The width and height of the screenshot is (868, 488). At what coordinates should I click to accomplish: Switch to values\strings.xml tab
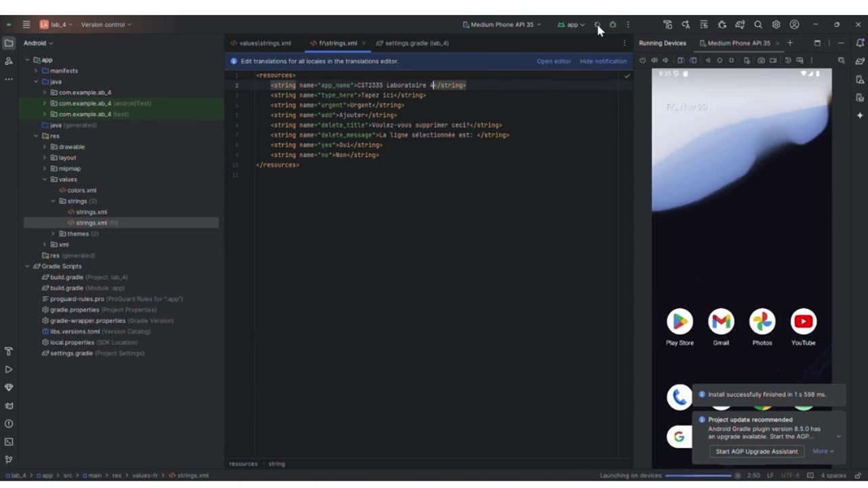(260, 43)
